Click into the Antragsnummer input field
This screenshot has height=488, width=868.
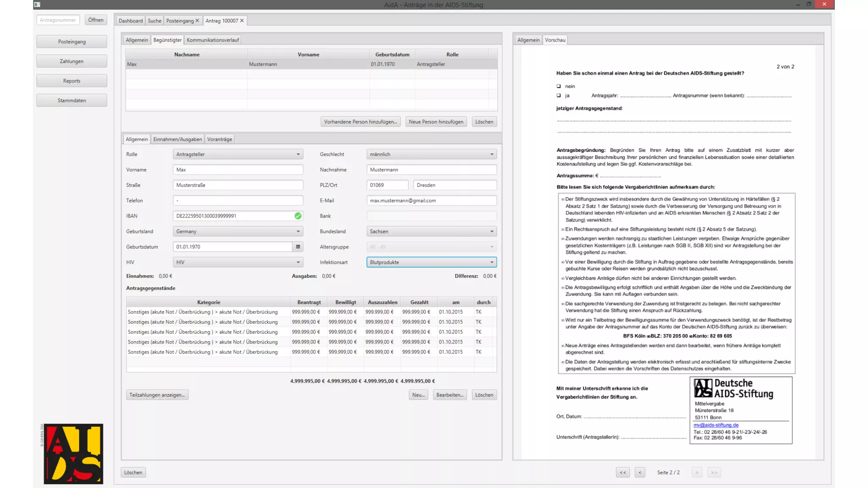point(58,20)
